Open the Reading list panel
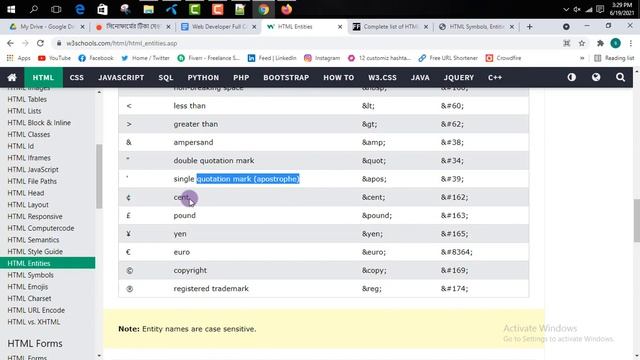Screen dimensions: 640x360 [614, 58]
